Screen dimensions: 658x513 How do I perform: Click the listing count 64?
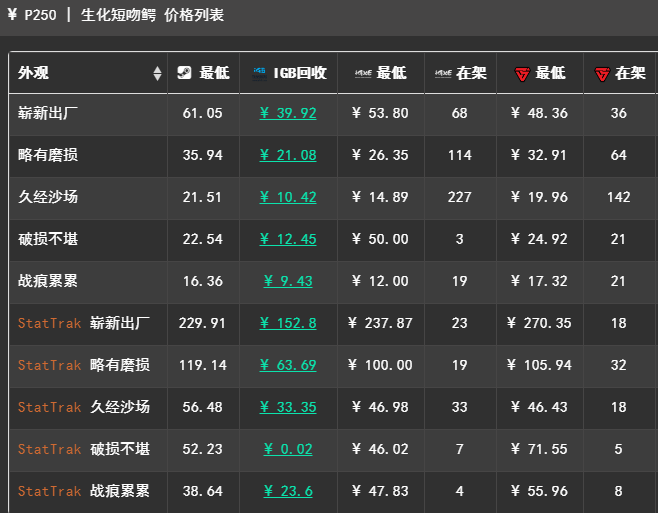tap(619, 155)
